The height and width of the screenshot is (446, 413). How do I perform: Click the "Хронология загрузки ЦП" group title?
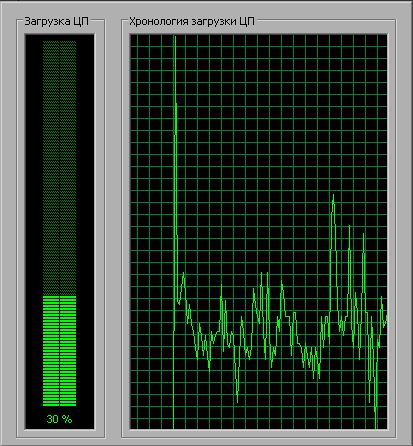coord(192,21)
